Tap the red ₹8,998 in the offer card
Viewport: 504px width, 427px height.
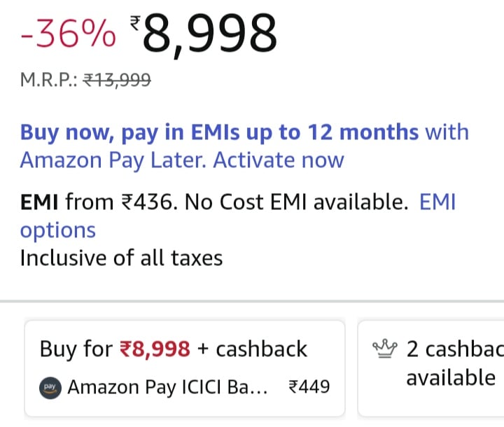[154, 349]
